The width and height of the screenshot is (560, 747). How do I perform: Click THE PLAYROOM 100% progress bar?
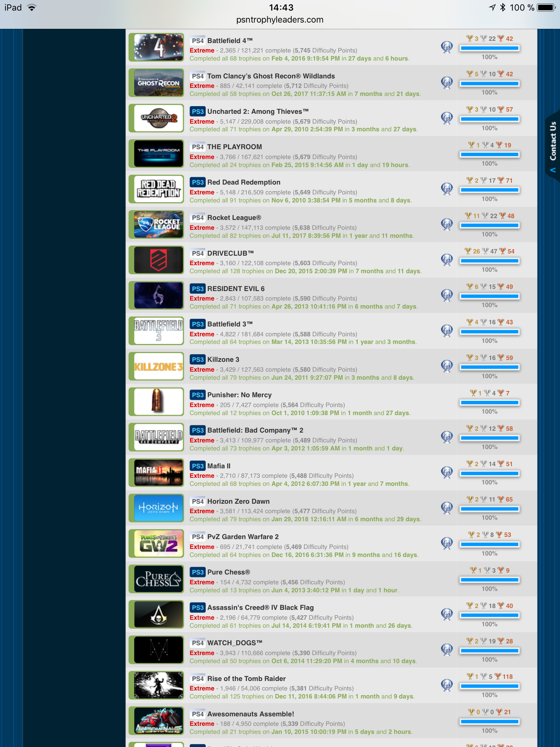click(489, 155)
